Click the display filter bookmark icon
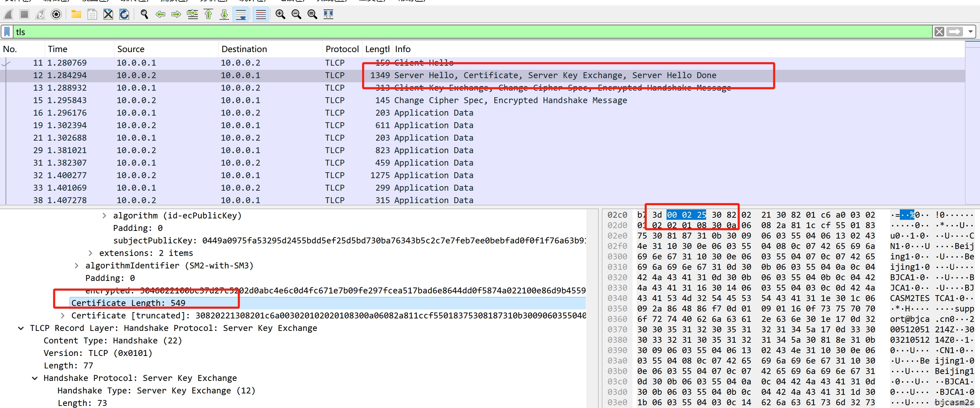This screenshot has width=980, height=408. [7, 32]
